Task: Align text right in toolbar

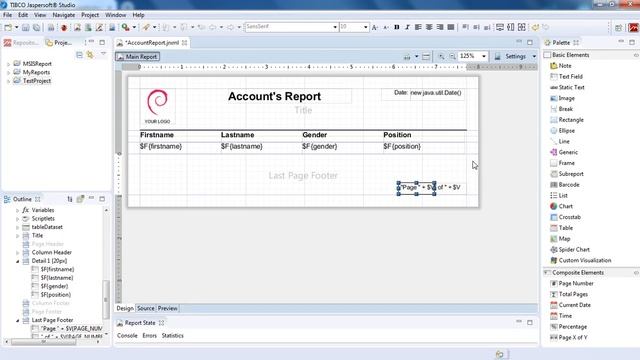Action: coord(440,27)
